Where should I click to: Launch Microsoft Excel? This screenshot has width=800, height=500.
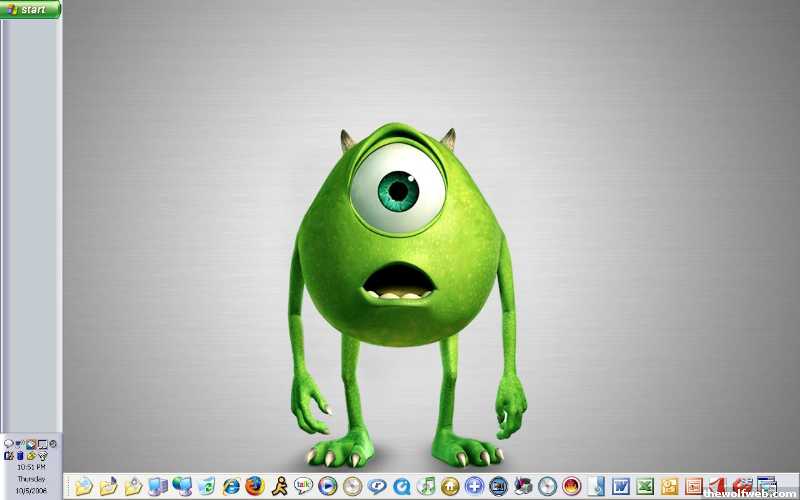645,486
